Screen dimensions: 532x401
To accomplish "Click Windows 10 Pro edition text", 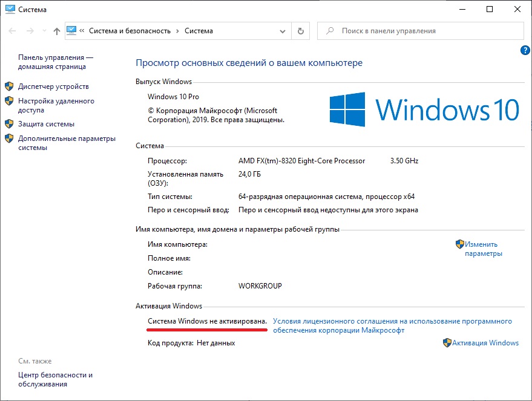I will [x=173, y=97].
